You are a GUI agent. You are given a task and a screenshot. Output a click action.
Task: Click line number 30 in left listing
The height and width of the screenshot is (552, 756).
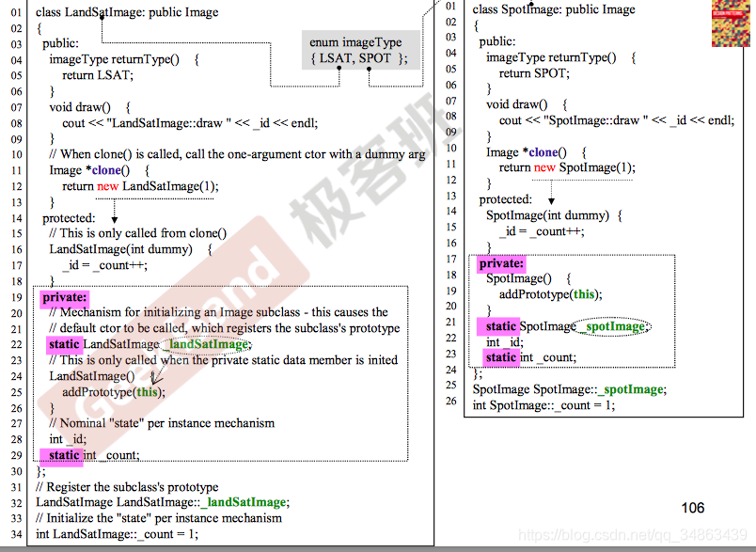16,471
